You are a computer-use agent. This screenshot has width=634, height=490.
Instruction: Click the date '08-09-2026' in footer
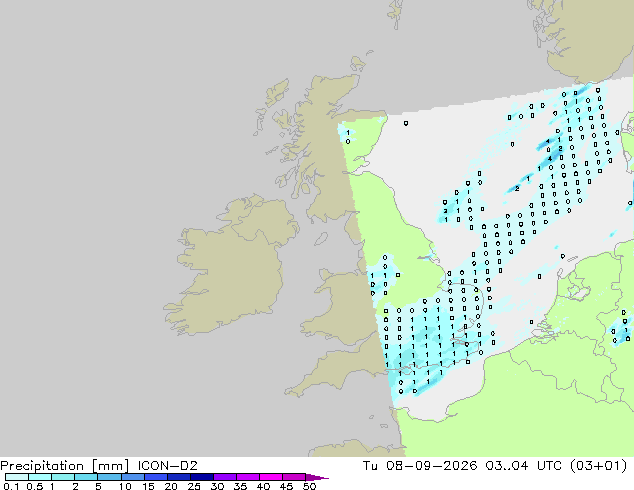pyautogui.click(x=432, y=466)
